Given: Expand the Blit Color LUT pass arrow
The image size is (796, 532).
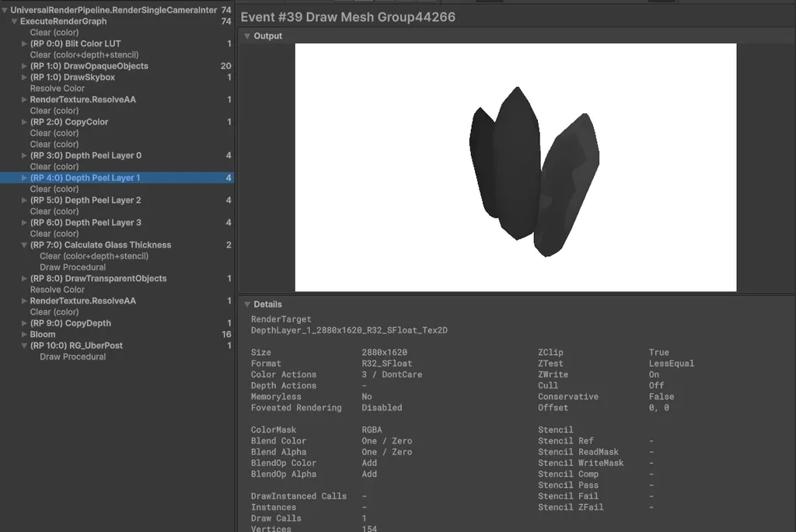Looking at the screenshot, I should click(x=24, y=44).
